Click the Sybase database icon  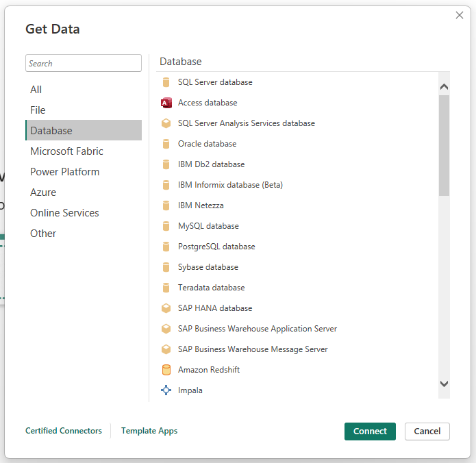pos(166,267)
